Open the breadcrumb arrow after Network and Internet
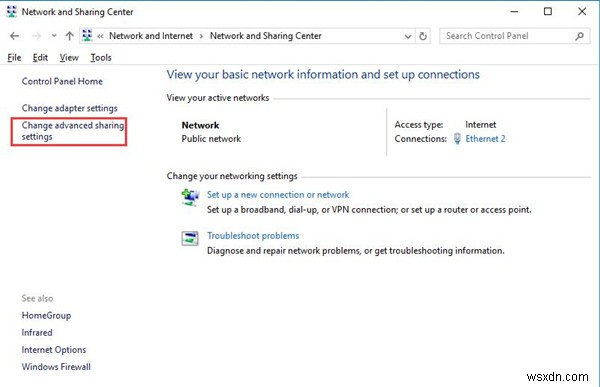 (201, 36)
